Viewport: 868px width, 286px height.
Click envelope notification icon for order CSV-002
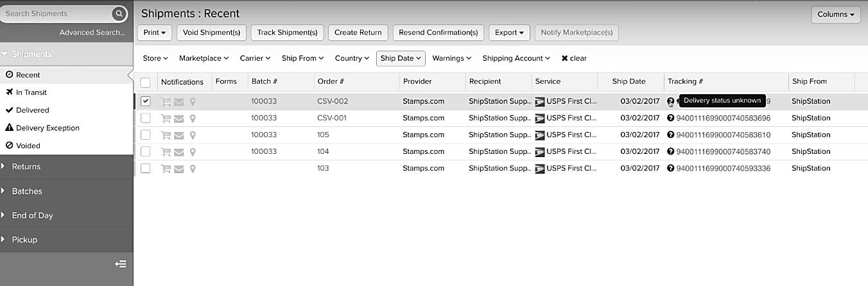click(179, 101)
